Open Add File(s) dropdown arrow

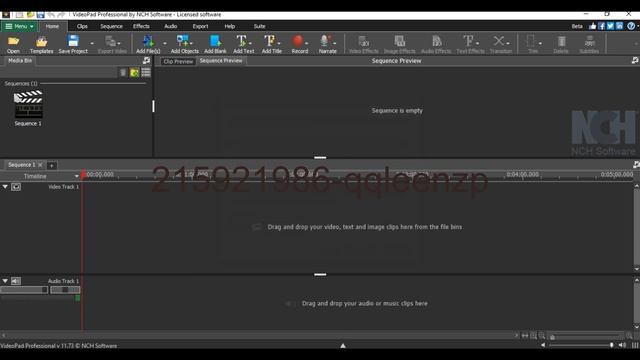165,43
